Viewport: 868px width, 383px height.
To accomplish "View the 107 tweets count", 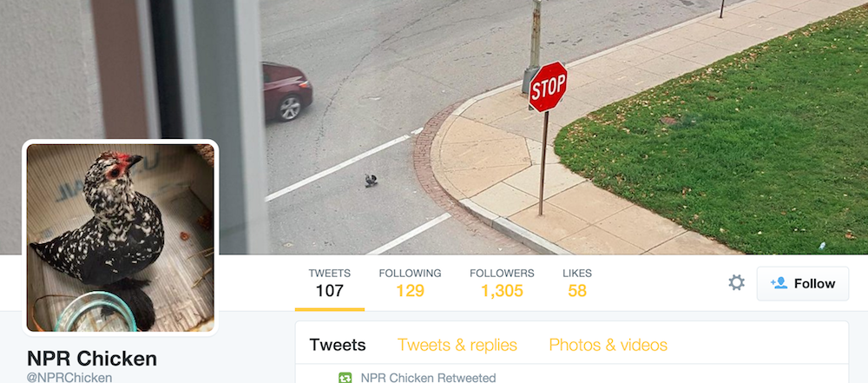I will 329,283.
